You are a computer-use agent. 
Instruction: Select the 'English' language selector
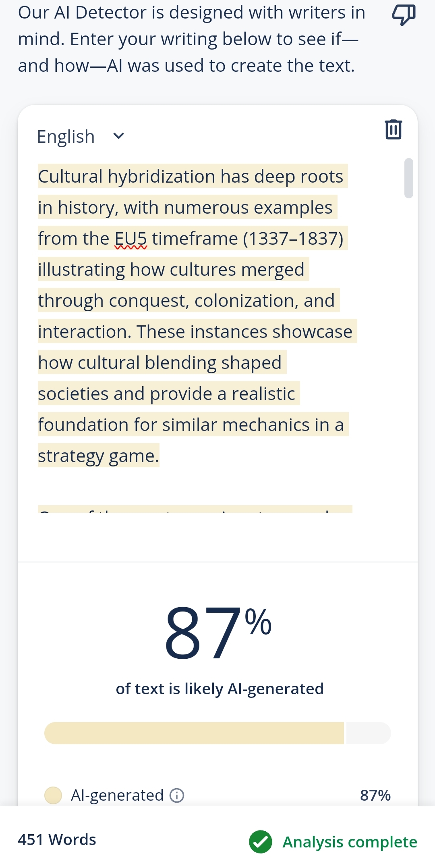point(65,136)
